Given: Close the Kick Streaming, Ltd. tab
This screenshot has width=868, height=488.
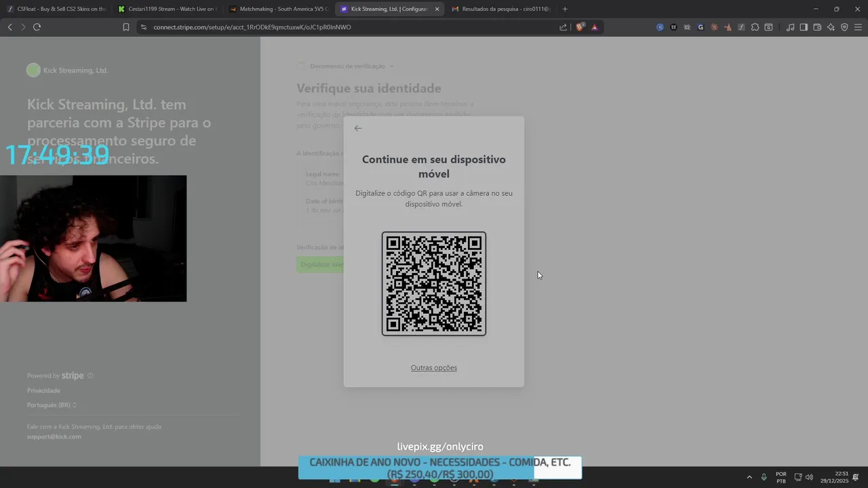Looking at the screenshot, I should click(437, 9).
